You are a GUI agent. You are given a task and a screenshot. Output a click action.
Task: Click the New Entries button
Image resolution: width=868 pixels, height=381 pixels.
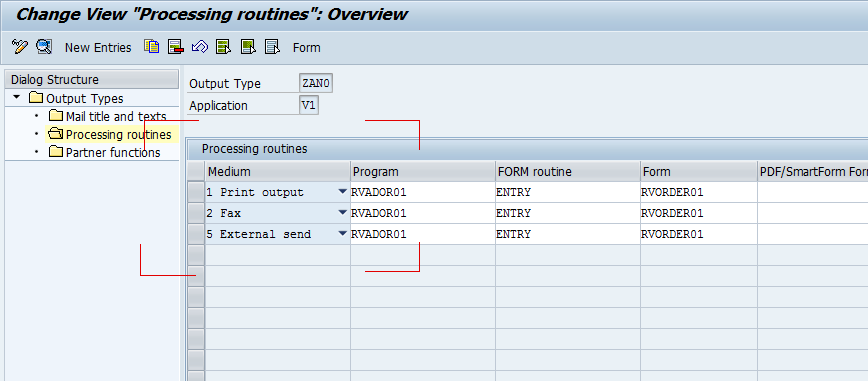point(98,48)
